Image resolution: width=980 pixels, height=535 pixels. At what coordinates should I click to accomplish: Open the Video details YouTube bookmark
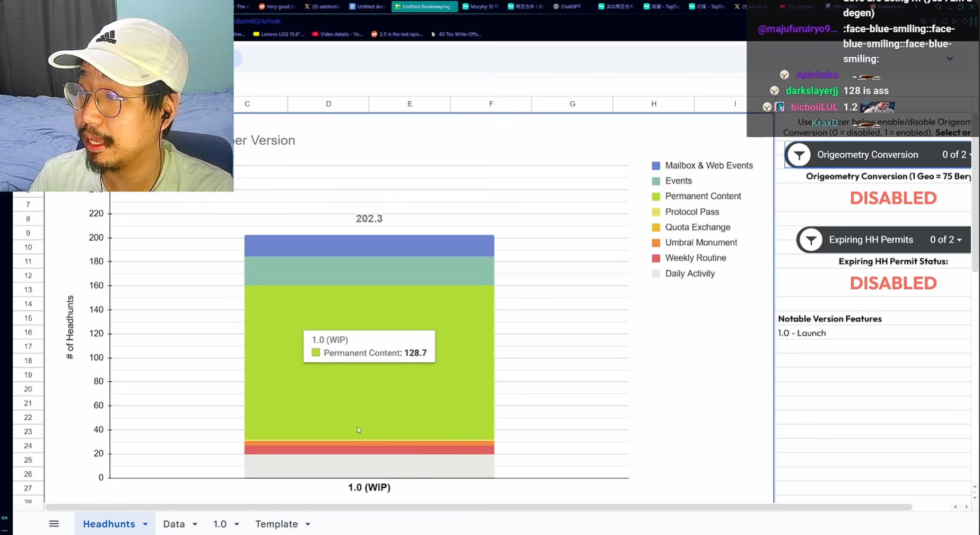[338, 34]
